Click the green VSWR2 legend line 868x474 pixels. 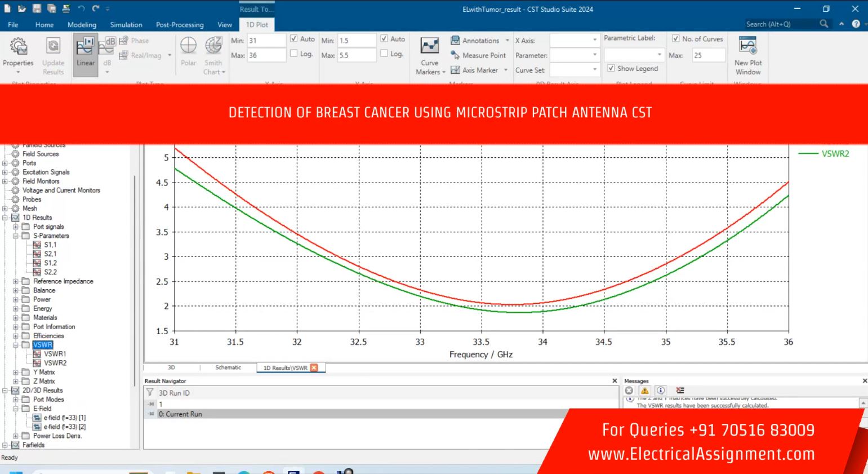pos(808,154)
